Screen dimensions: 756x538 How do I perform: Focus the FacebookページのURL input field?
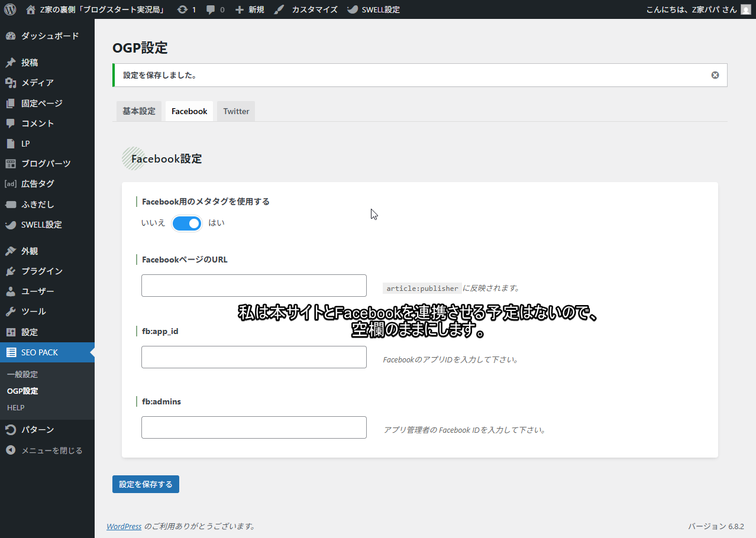coord(254,286)
